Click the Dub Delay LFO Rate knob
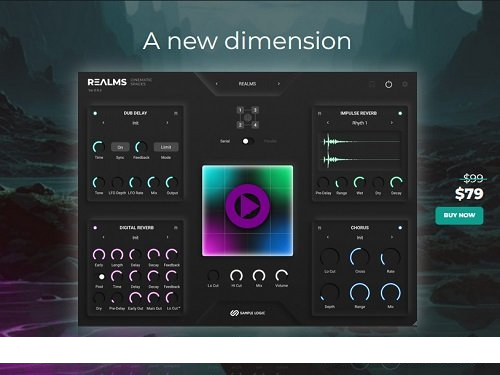Screen dimensions: 500x375 coord(135,183)
